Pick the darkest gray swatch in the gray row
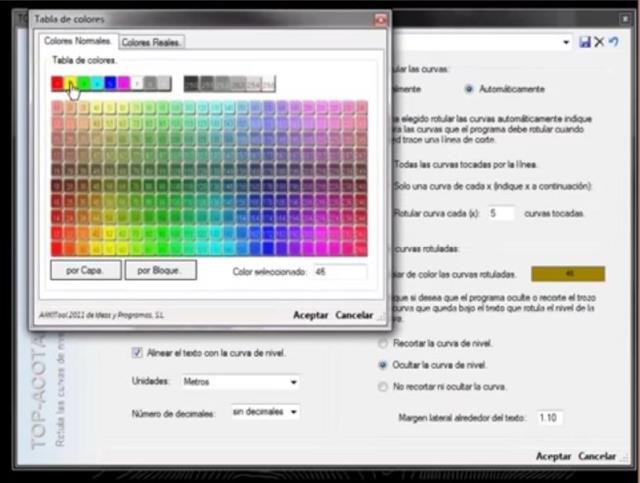Screen dimensions: 640x483 [x=191, y=84]
